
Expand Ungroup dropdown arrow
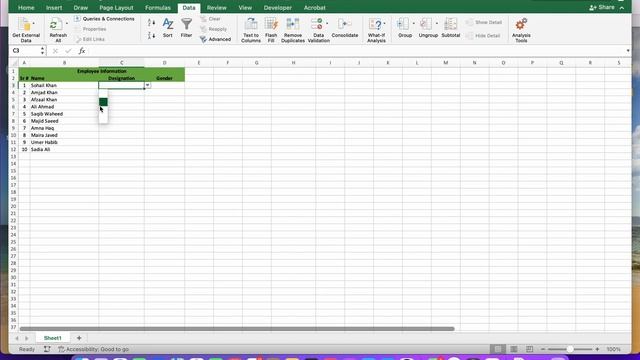(x=437, y=23)
